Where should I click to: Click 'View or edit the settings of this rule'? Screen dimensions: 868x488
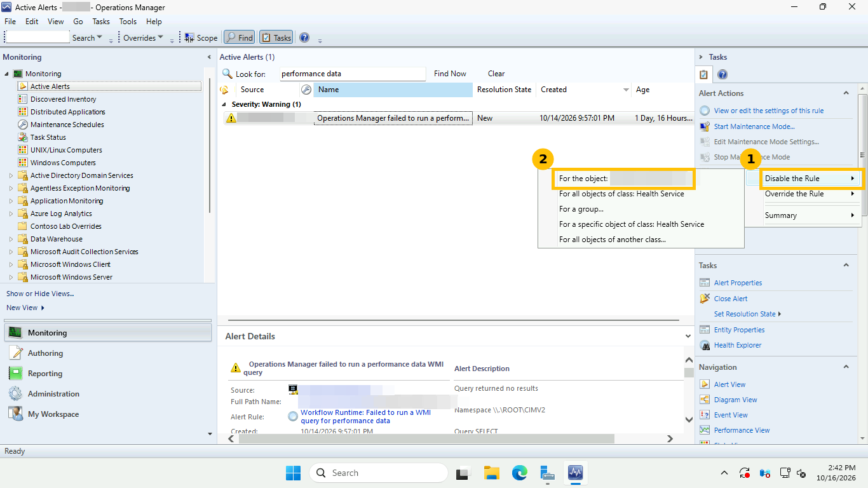[768, 111]
